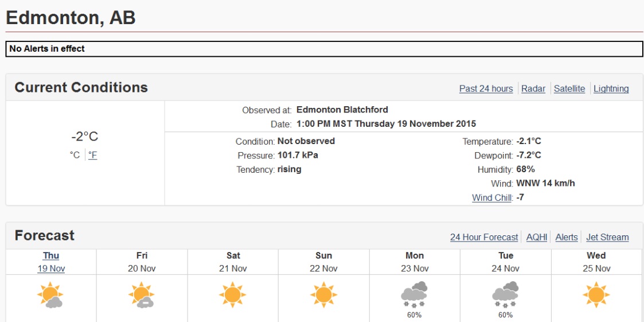Screen dimensions: 644x322
Task: Click Sunday's sunny forecast icon
Action: pos(323,296)
